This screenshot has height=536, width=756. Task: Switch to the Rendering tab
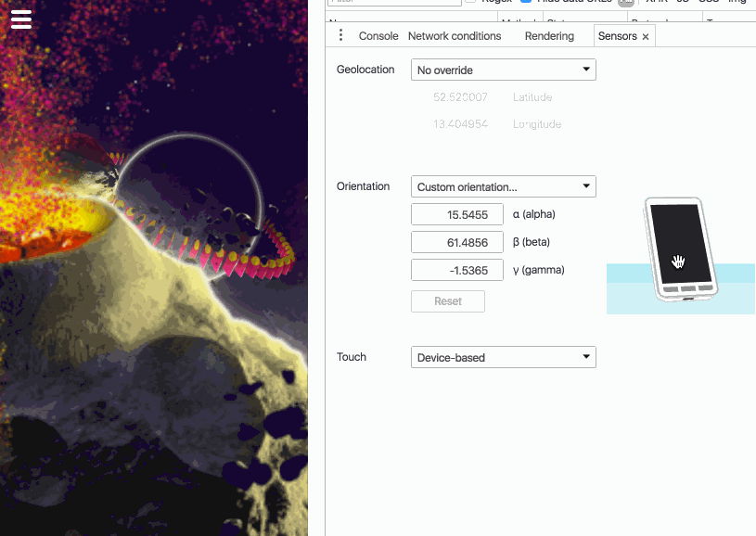click(x=549, y=36)
